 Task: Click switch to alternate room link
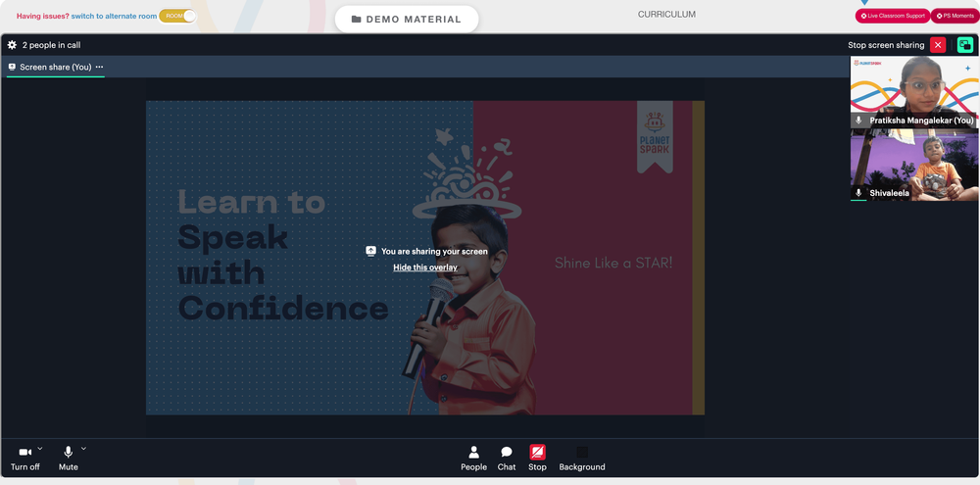(x=114, y=17)
